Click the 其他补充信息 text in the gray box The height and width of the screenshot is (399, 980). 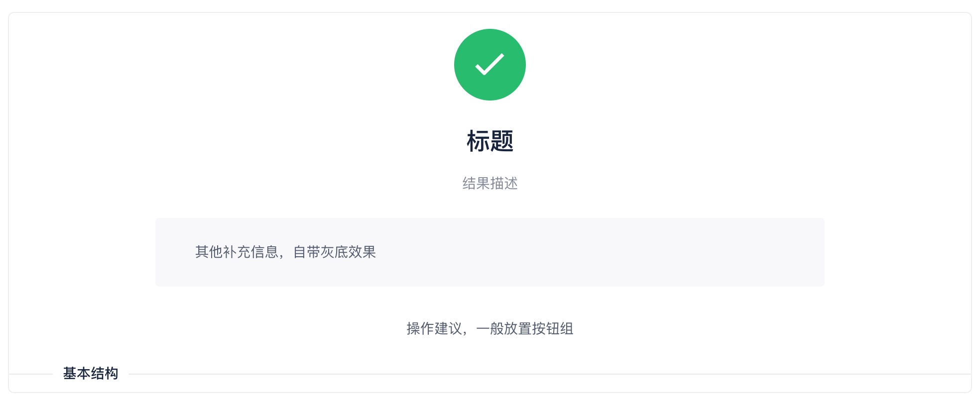click(237, 252)
